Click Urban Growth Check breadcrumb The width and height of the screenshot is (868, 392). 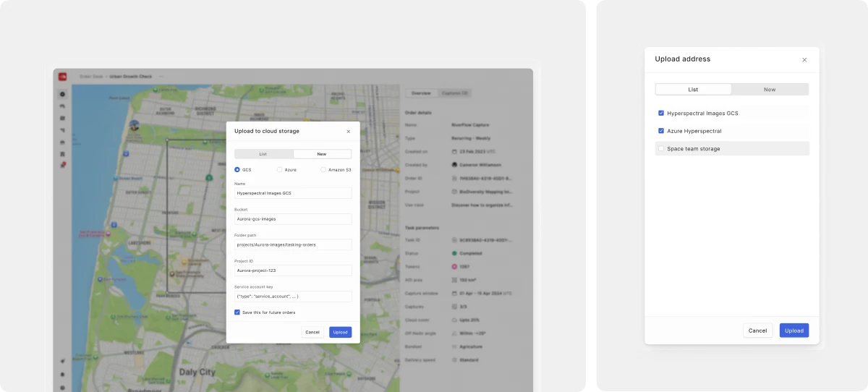[x=132, y=76]
